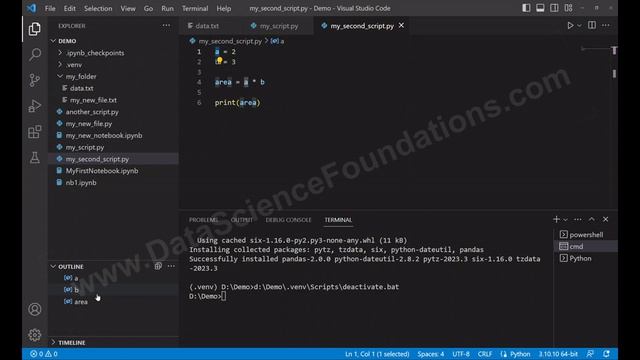Open the Manage gear settings

(35, 335)
